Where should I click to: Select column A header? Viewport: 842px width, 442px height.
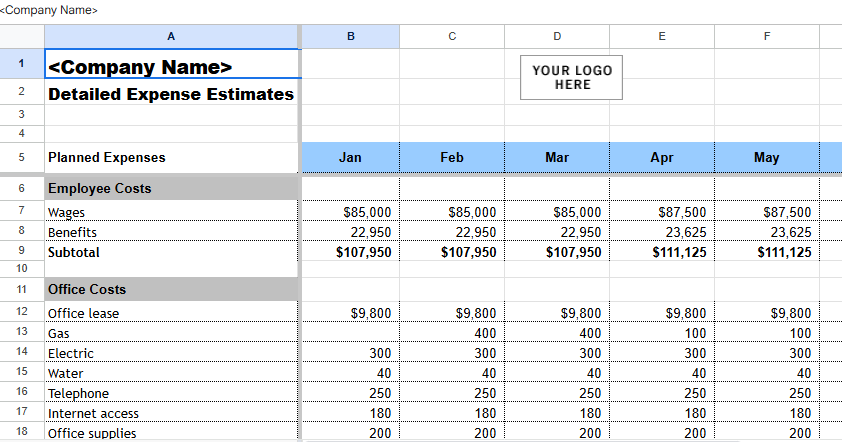pyautogui.click(x=171, y=37)
